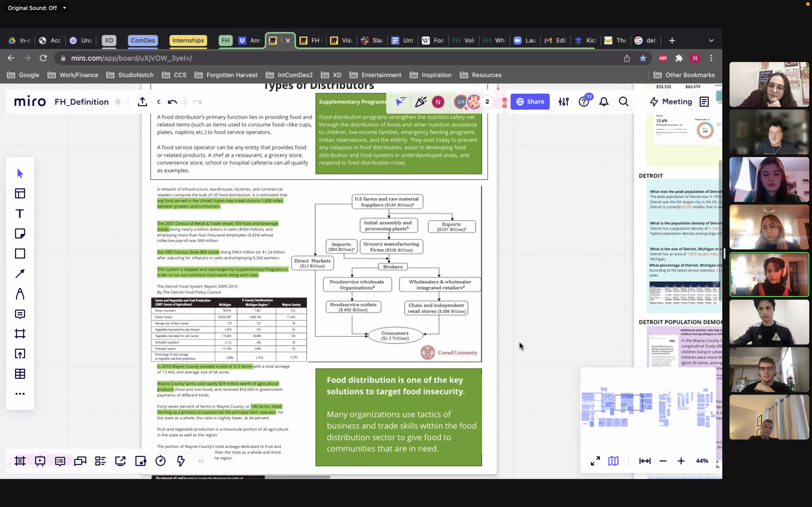Viewport: 812px width, 507px height.
Task: Expand more tools ellipsis in the left toolbar
Action: [x=20, y=394]
